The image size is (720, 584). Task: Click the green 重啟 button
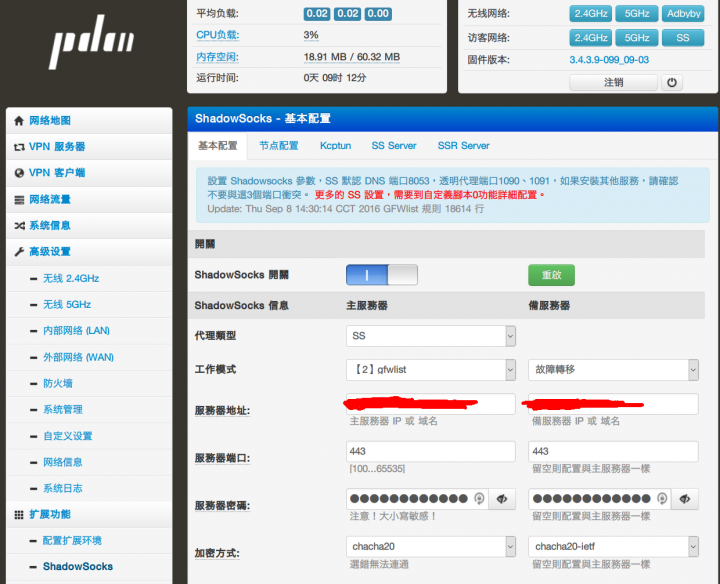click(x=551, y=275)
